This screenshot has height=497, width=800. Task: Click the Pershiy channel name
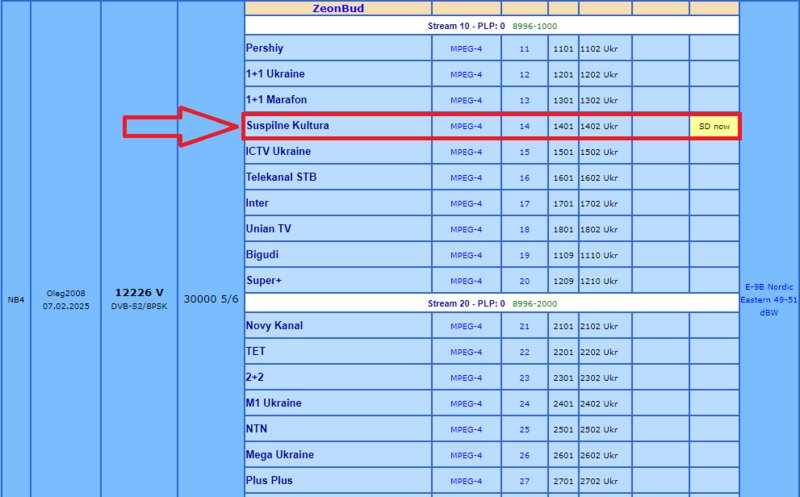(x=267, y=48)
